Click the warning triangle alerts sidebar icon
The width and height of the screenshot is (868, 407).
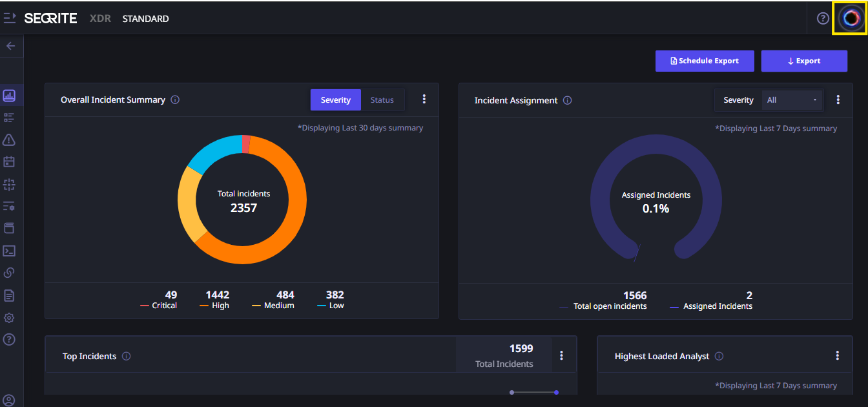[9, 140]
